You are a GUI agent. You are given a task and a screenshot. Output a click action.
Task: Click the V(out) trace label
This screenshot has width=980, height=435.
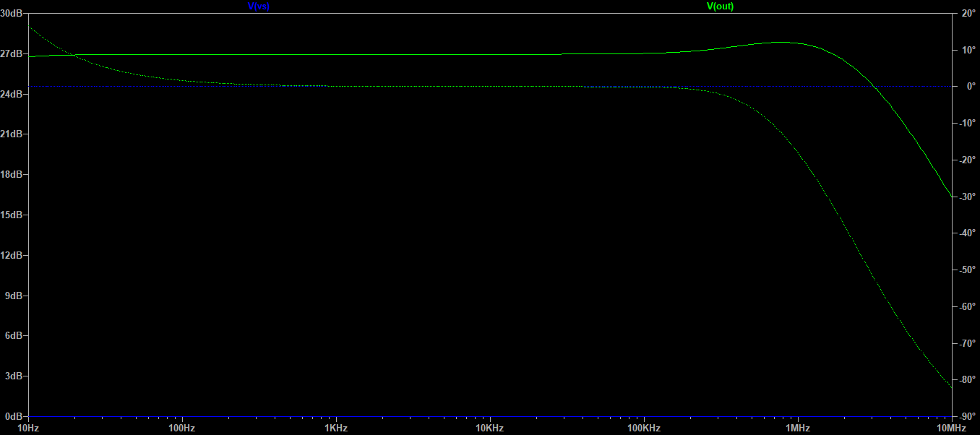click(721, 6)
